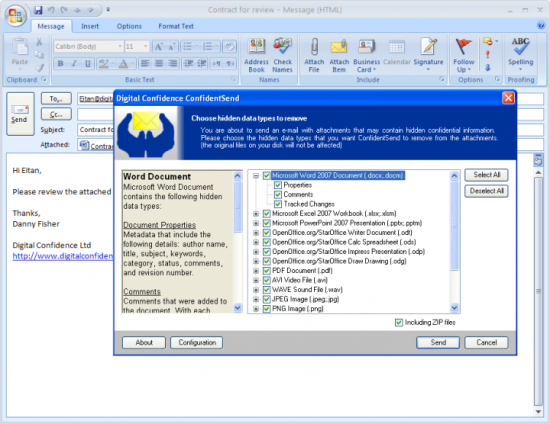Toggle Bold in Basic Text group

tap(60, 63)
